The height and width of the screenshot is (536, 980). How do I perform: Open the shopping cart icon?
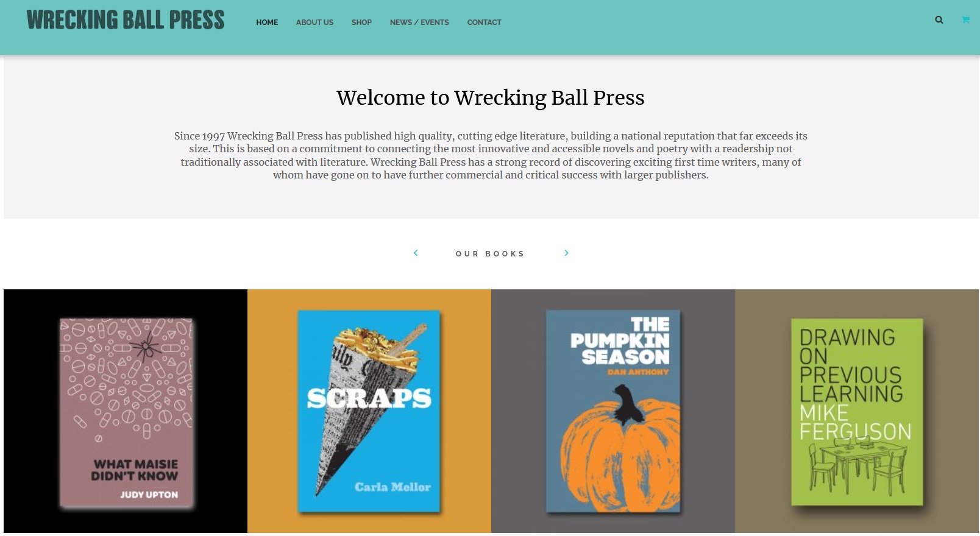pyautogui.click(x=965, y=20)
